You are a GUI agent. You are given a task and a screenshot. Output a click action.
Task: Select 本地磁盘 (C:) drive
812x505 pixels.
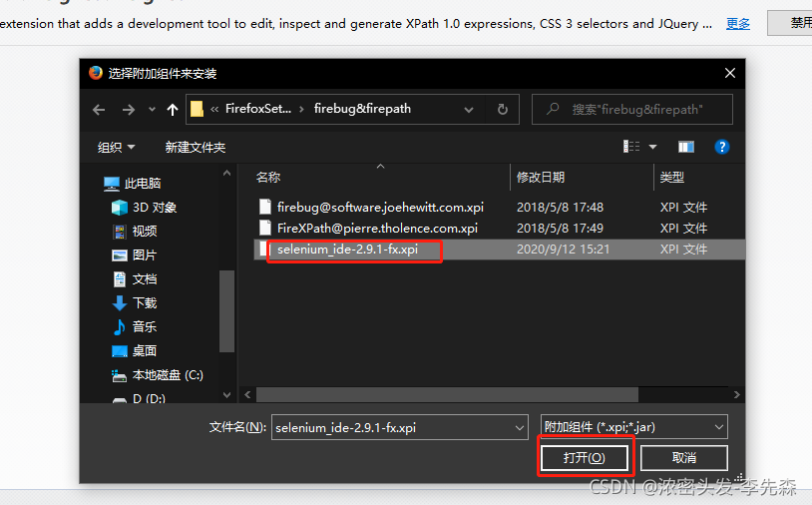click(168, 375)
